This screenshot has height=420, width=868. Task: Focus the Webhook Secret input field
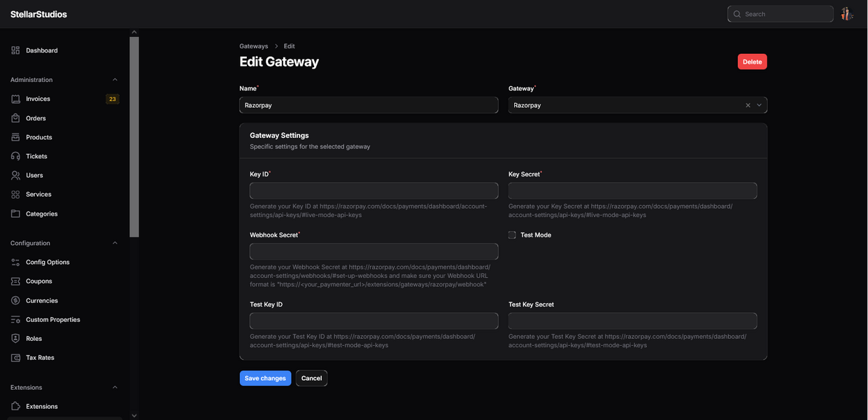(373, 251)
